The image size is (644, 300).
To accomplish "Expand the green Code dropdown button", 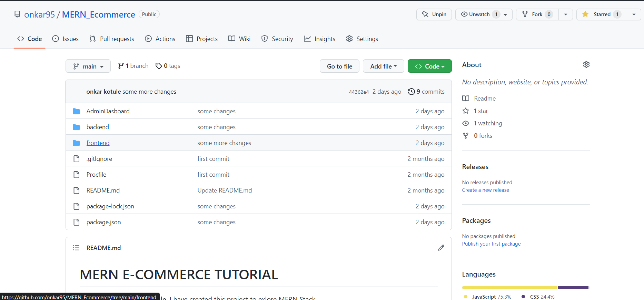I will pyautogui.click(x=429, y=66).
